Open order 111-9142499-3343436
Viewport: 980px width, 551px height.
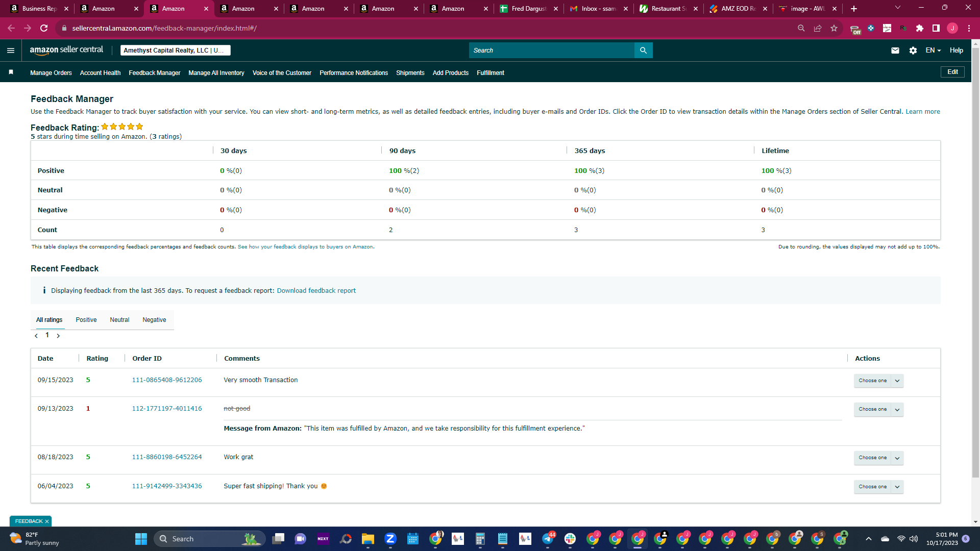[x=167, y=486]
